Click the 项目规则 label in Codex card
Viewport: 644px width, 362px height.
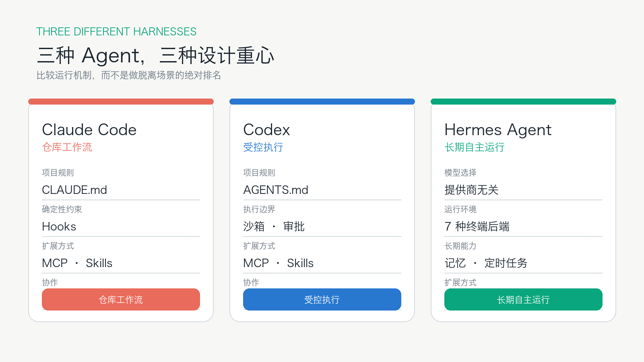[259, 173]
